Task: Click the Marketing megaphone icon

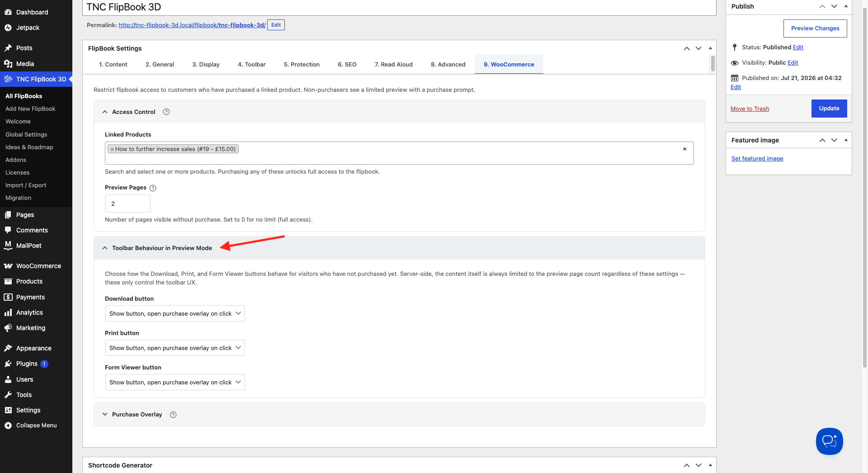Action: 8,328
